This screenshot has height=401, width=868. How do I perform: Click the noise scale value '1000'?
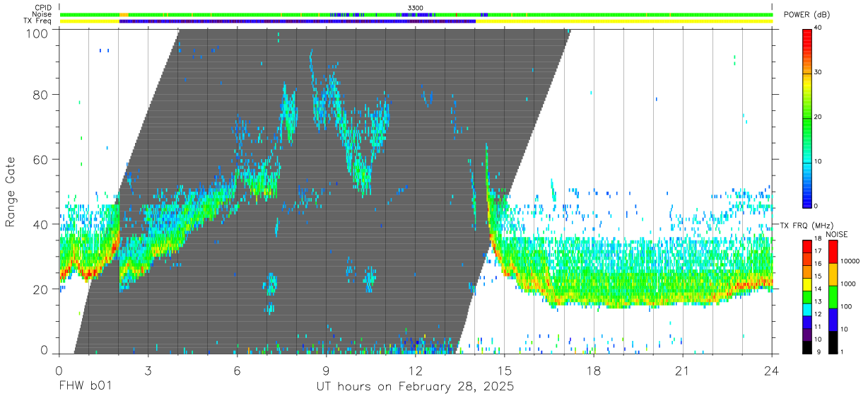(848, 284)
